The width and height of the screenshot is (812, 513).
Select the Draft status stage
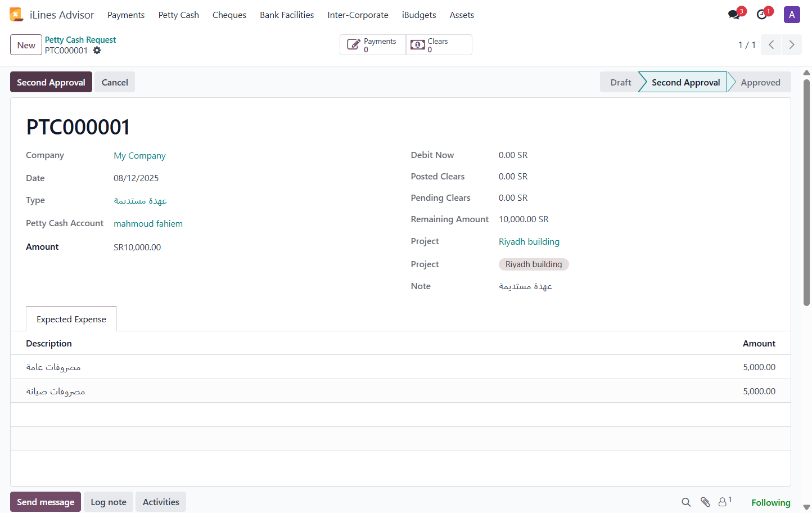click(621, 82)
